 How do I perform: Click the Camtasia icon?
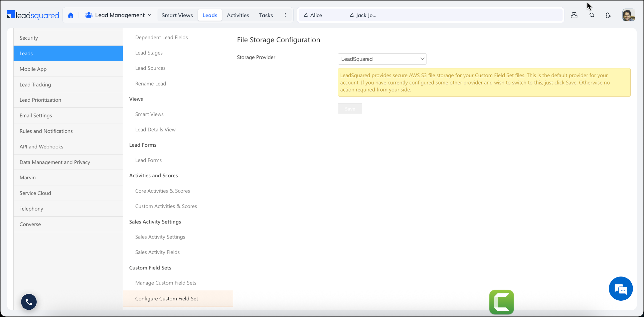(x=502, y=302)
